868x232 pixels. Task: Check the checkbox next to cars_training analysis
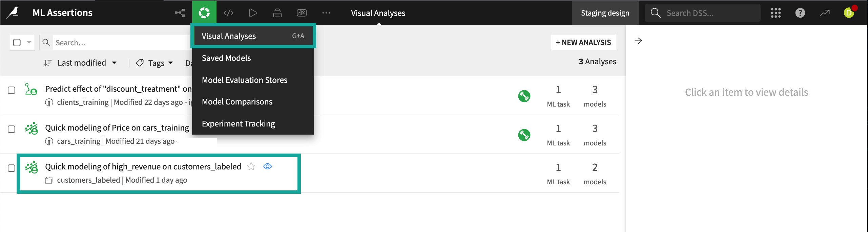[11, 129]
